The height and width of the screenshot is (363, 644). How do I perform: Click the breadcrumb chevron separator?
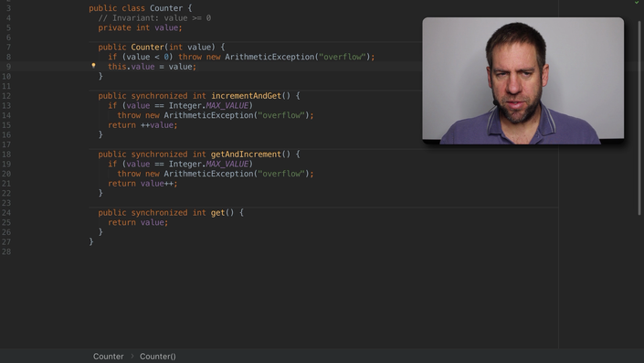click(x=132, y=356)
